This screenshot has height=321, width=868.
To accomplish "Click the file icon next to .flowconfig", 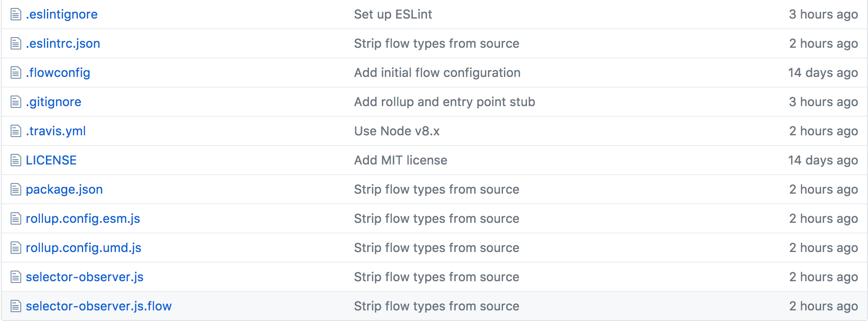I will (16, 73).
